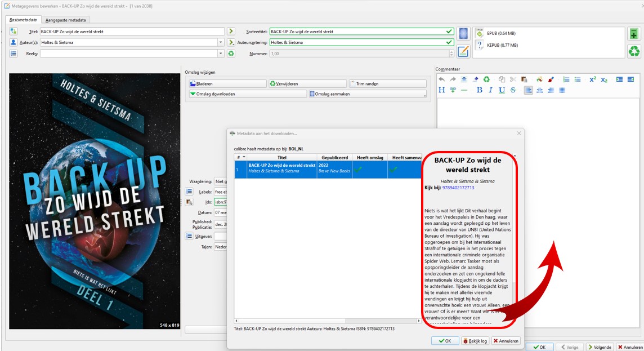Click the book cover image
Screen dimensions: 644x351
pos(95,201)
